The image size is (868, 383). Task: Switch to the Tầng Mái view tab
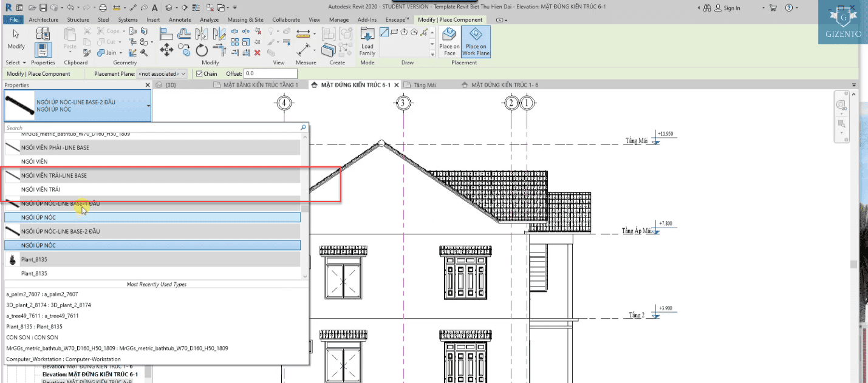click(x=420, y=85)
